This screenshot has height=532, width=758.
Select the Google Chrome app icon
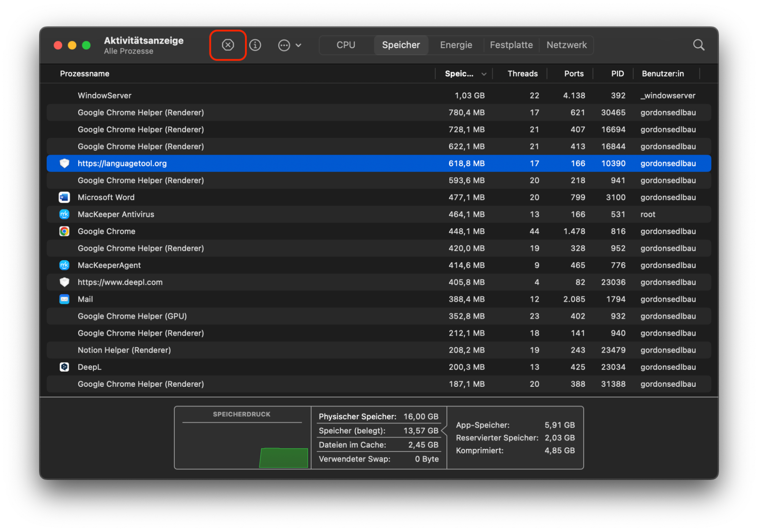point(64,231)
